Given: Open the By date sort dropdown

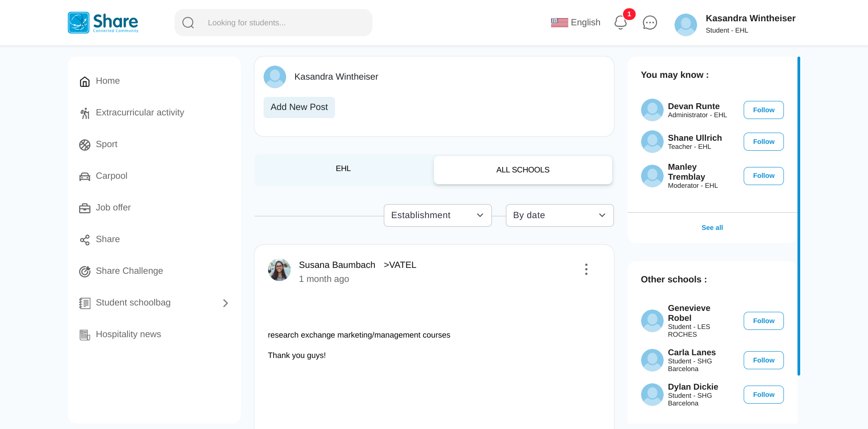Looking at the screenshot, I should point(559,215).
